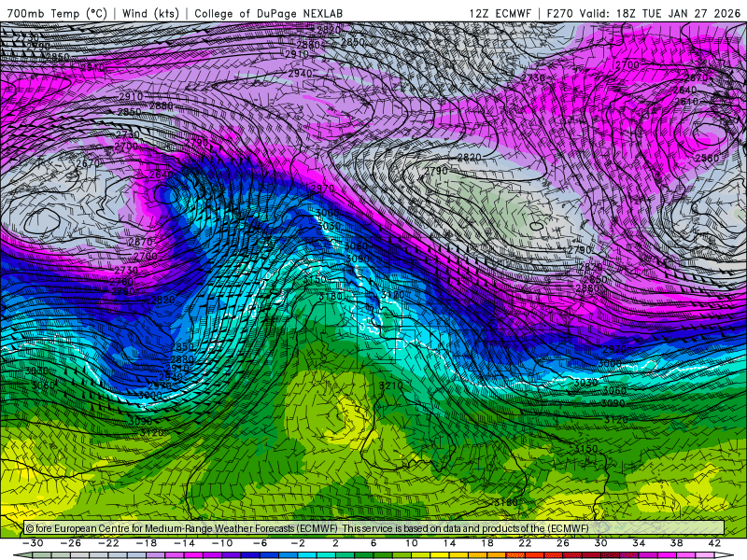Click 'Valid: 18Z TUE JAN 27 2026' text

pyautogui.click(x=660, y=13)
